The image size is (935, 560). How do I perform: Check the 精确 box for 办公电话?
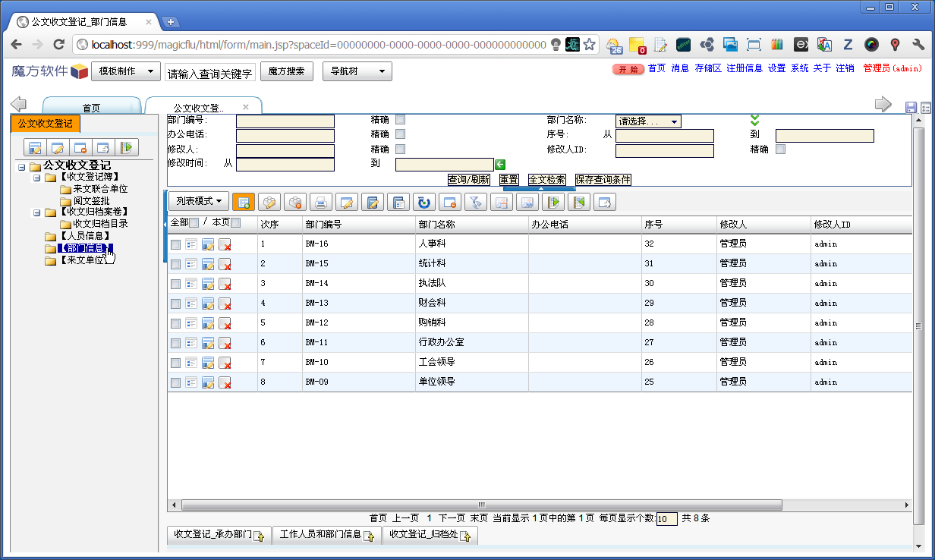click(x=400, y=134)
